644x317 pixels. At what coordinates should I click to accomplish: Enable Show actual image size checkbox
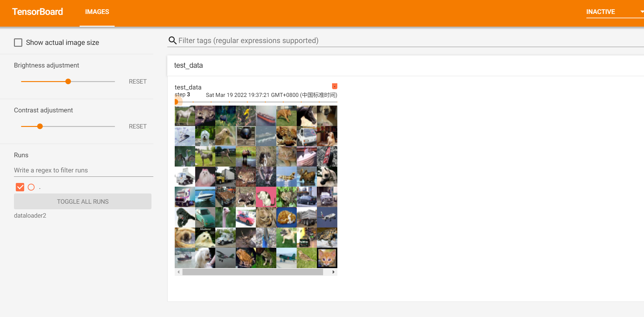[x=18, y=42]
